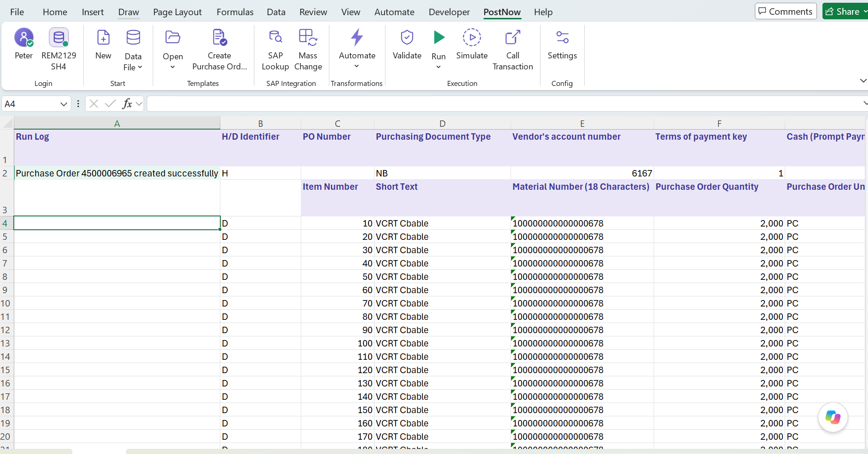This screenshot has height=454, width=868.
Task: Click the formula bar enter checkmark
Action: coord(110,104)
